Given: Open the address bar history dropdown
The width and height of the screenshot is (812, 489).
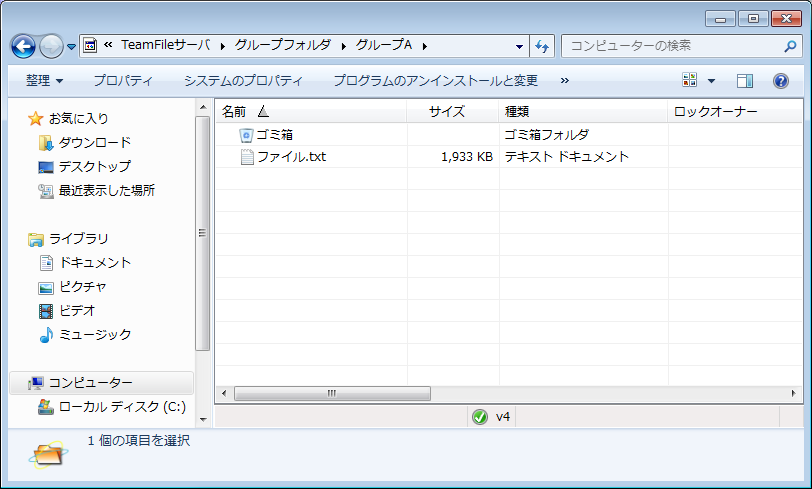Looking at the screenshot, I should (x=519, y=46).
